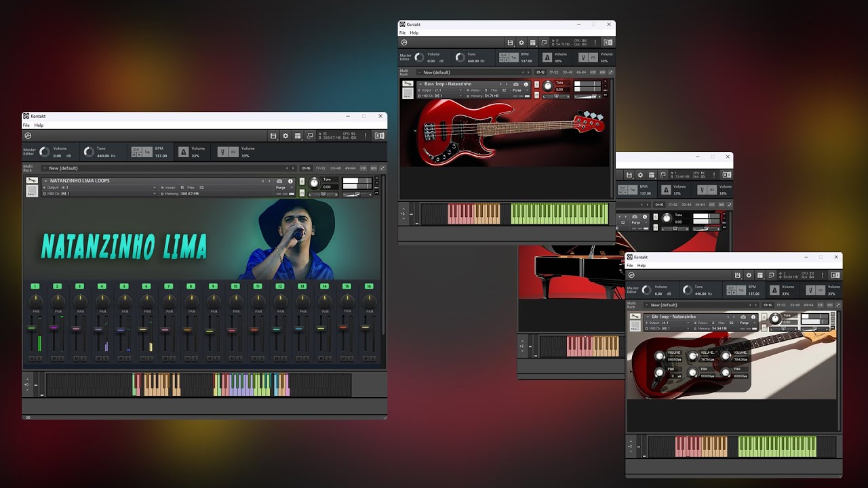
Task: Select the 33-48 rack page in Natanzinho Lima Loops window
Action: point(336,168)
